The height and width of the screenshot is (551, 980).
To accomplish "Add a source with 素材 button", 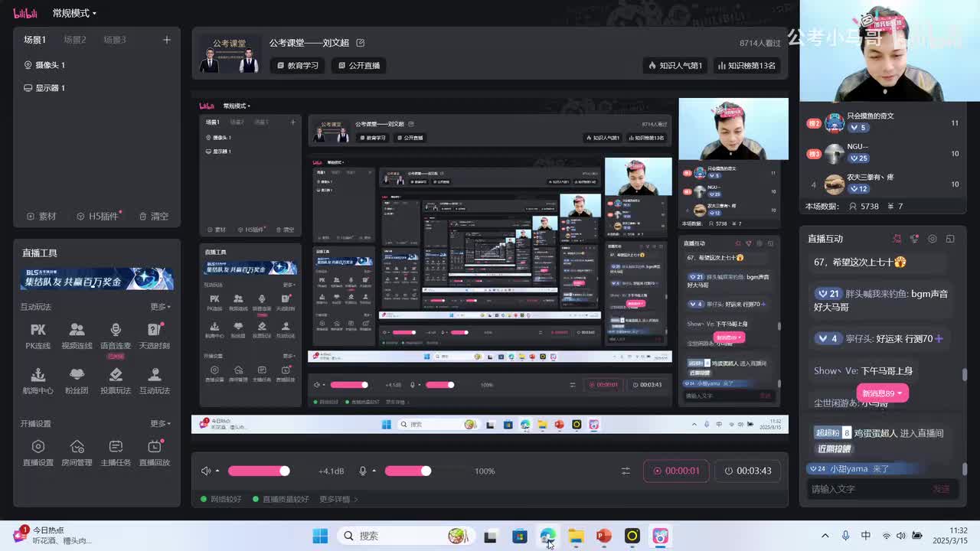I will [42, 217].
